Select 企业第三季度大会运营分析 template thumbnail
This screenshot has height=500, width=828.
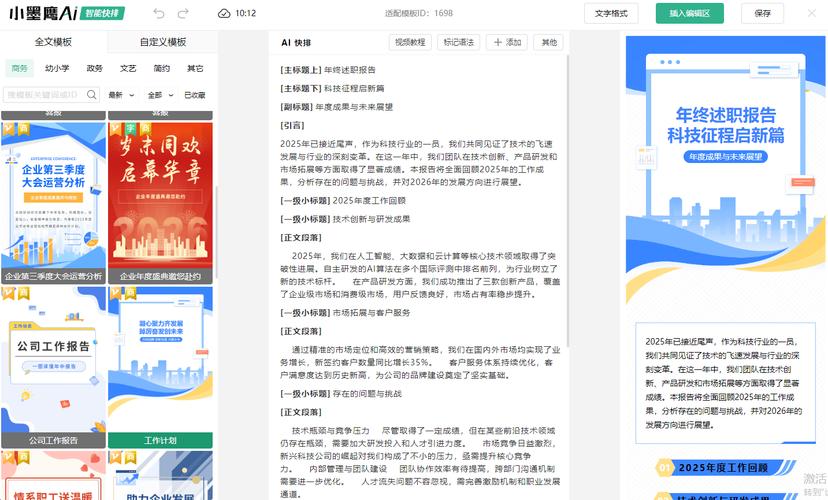[53, 202]
